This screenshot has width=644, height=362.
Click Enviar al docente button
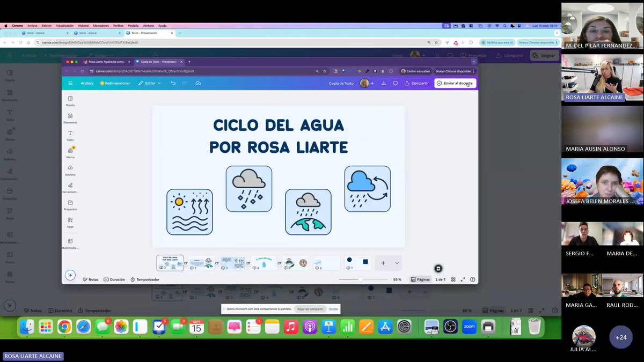(x=455, y=83)
